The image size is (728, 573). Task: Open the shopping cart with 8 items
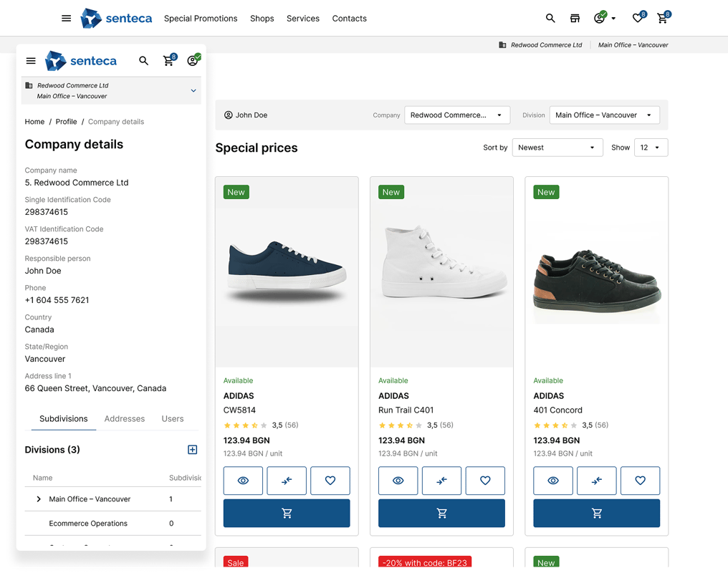click(x=661, y=19)
